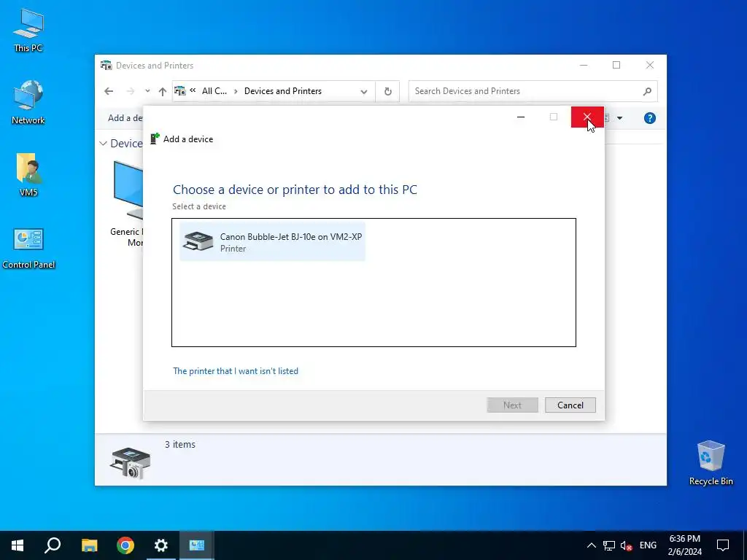The image size is (747, 560).
Task: Open recent locations dropdown arrow
Action: pyautogui.click(x=147, y=91)
